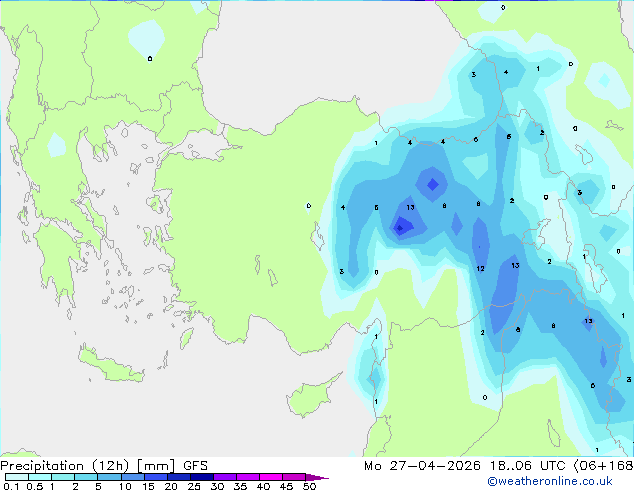Select the 30–35 mm purple legend swatch
Viewport: 634px width, 490px height.
tap(225, 477)
